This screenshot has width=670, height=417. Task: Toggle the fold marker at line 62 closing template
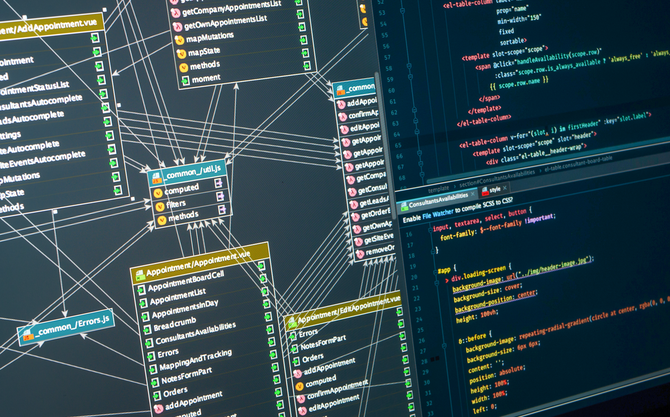414,110
